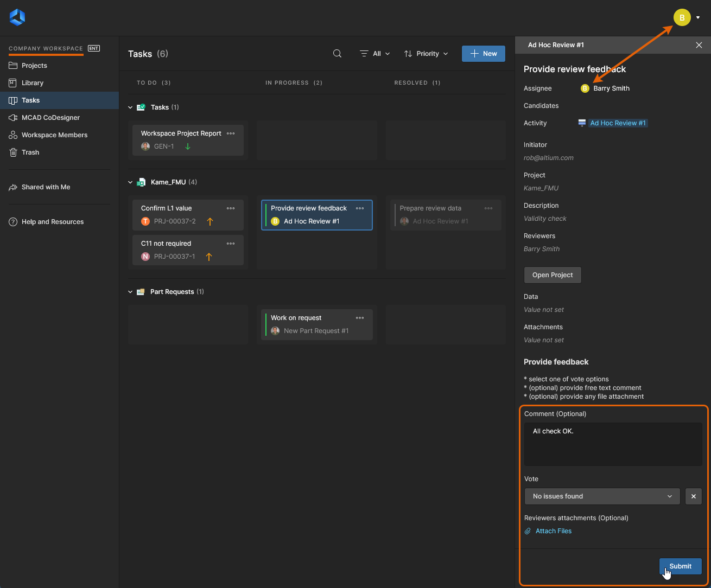Image resolution: width=711 pixels, height=588 pixels.
Task: Click the N avatar on PRJ-00037-1
Action: [x=145, y=257]
